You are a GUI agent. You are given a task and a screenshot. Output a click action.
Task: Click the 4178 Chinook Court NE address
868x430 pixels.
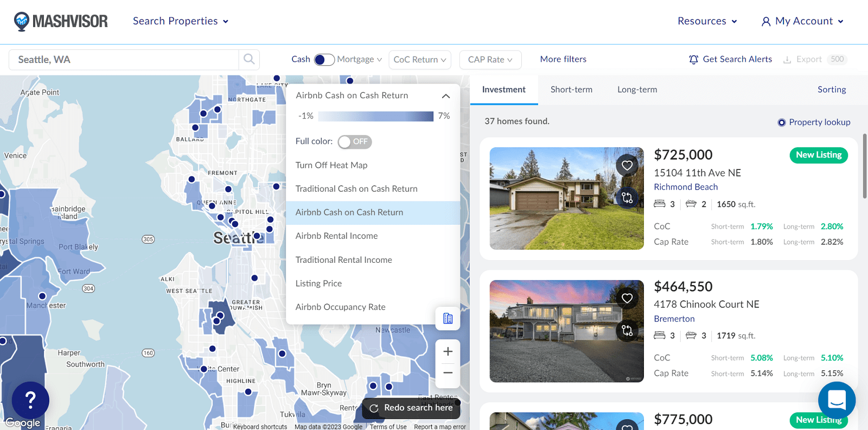pyautogui.click(x=706, y=305)
